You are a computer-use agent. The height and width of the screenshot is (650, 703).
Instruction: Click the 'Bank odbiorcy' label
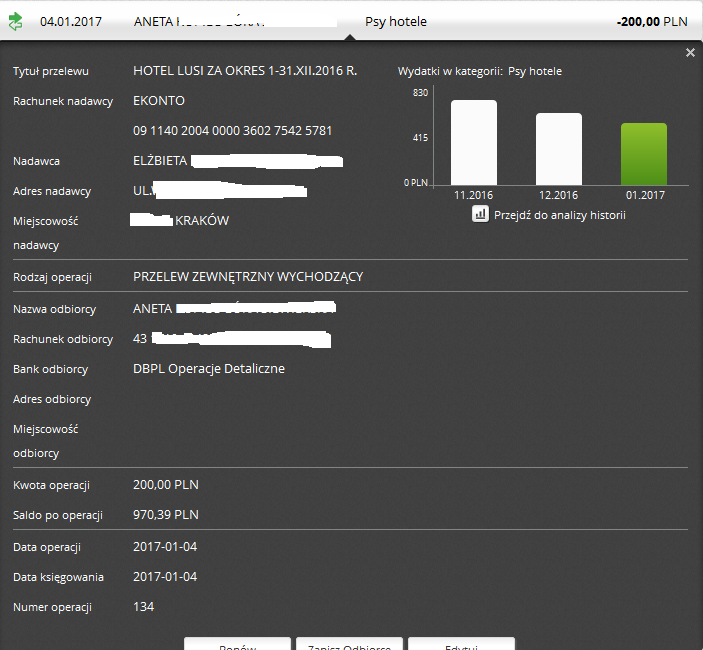(x=51, y=369)
